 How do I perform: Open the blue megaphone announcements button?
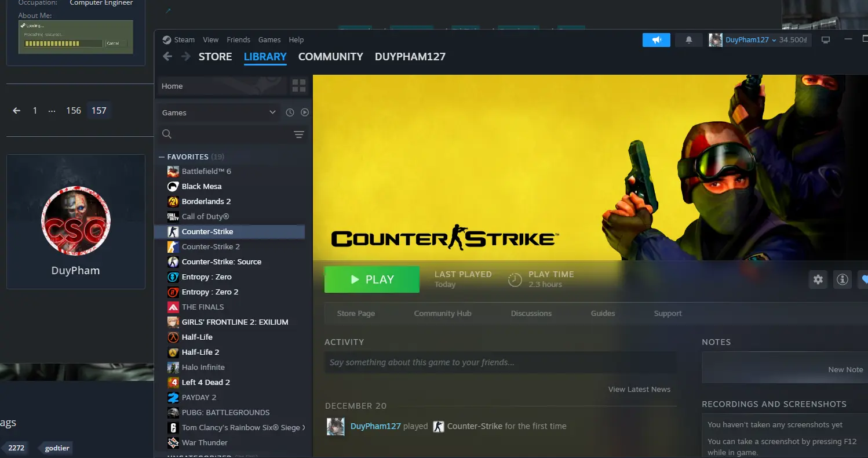pyautogui.click(x=657, y=40)
